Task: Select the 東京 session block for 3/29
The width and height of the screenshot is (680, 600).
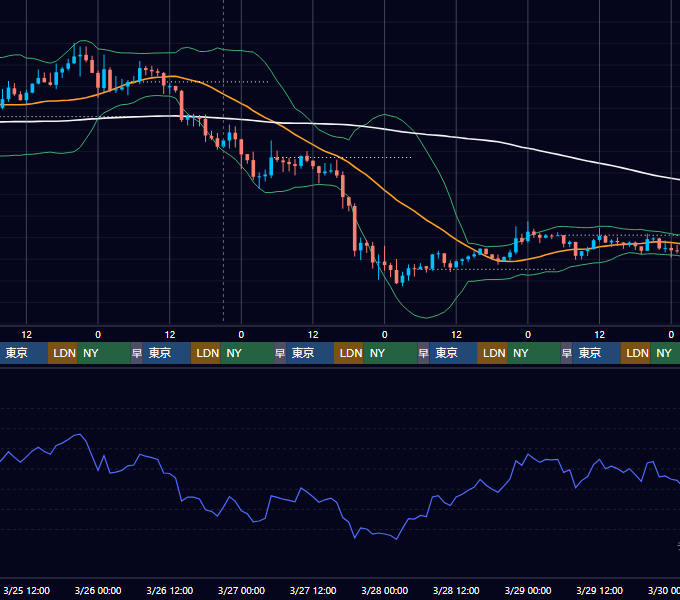Action: (x=596, y=353)
